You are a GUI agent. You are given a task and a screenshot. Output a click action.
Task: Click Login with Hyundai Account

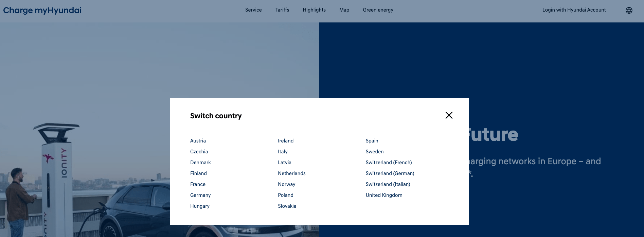574,10
